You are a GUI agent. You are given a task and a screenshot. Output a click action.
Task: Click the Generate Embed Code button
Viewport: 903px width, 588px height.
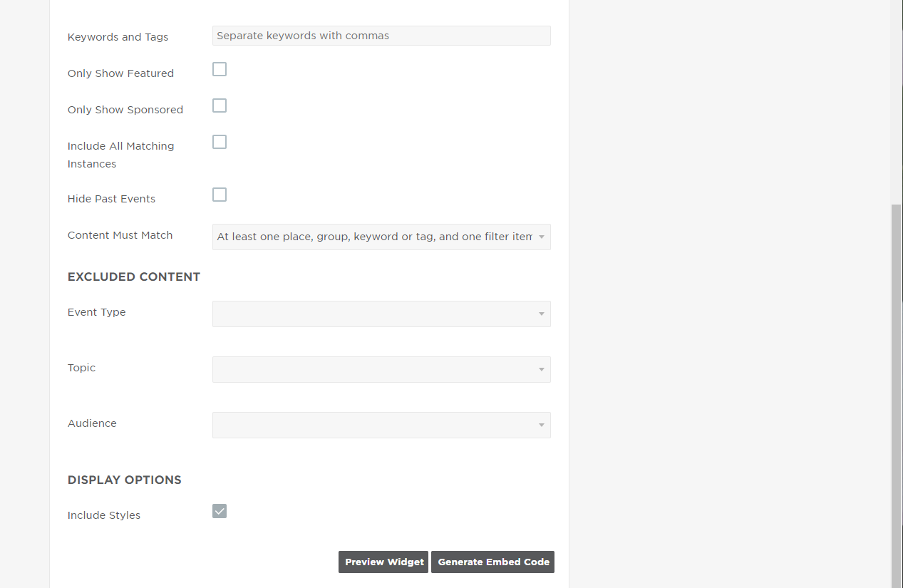point(492,562)
